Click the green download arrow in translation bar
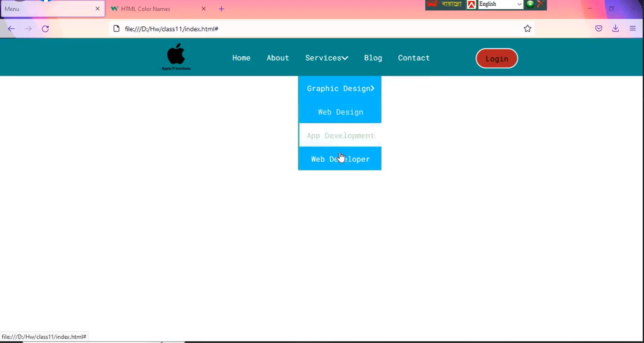The image size is (644, 343). 530,4
